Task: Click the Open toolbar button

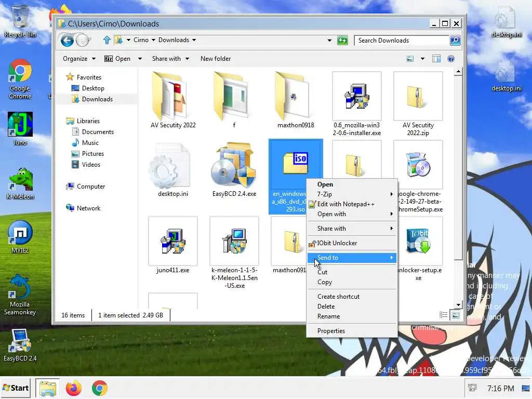Action: pos(117,59)
